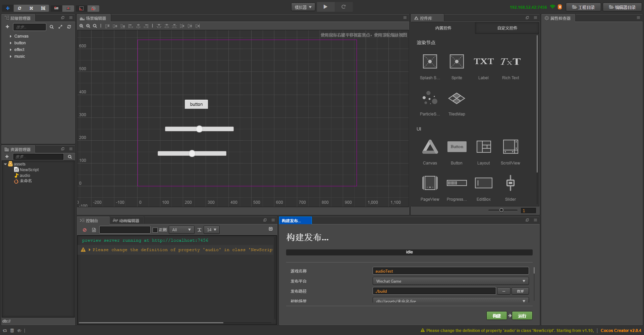This screenshot has height=335, width=644.
Task: Pick the Splash Sprite widget icon
Action: tap(430, 62)
